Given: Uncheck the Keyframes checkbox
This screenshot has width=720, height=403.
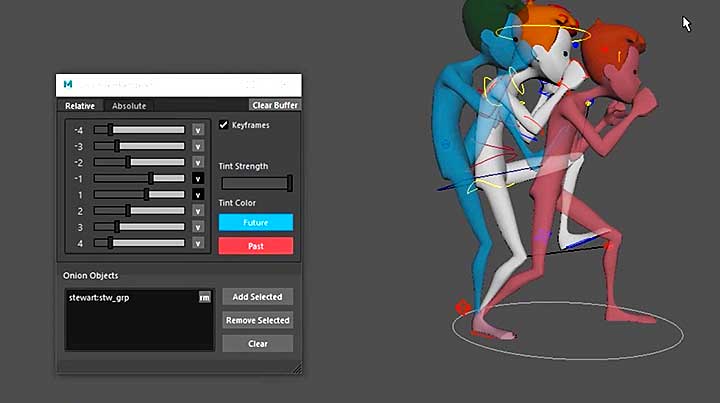Looking at the screenshot, I should tap(224, 126).
